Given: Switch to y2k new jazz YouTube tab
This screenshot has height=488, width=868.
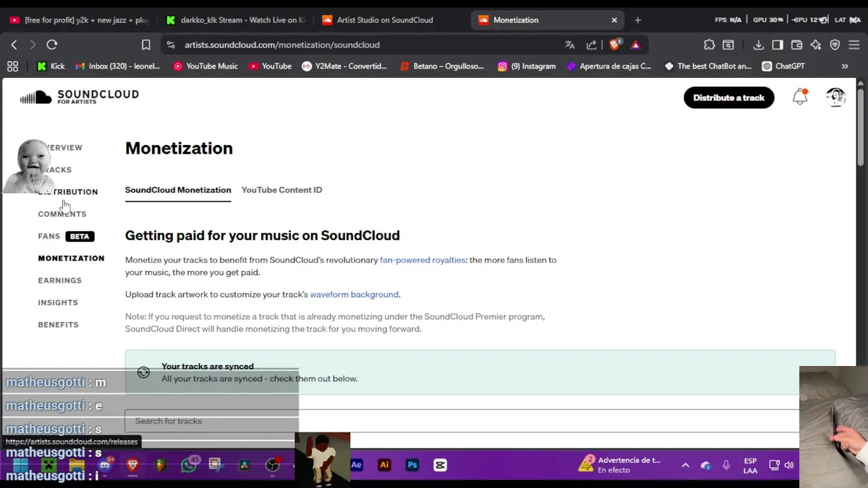Looking at the screenshot, I should click(79, 20).
